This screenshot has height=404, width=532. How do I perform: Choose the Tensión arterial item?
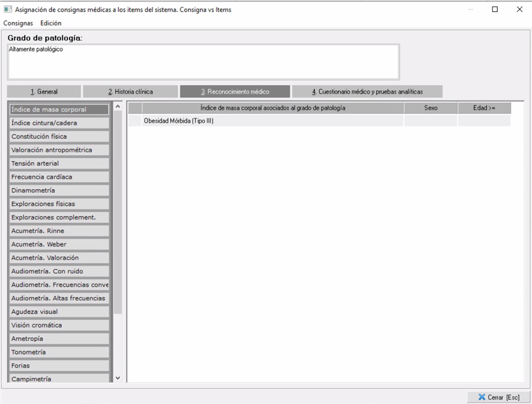[x=59, y=163]
